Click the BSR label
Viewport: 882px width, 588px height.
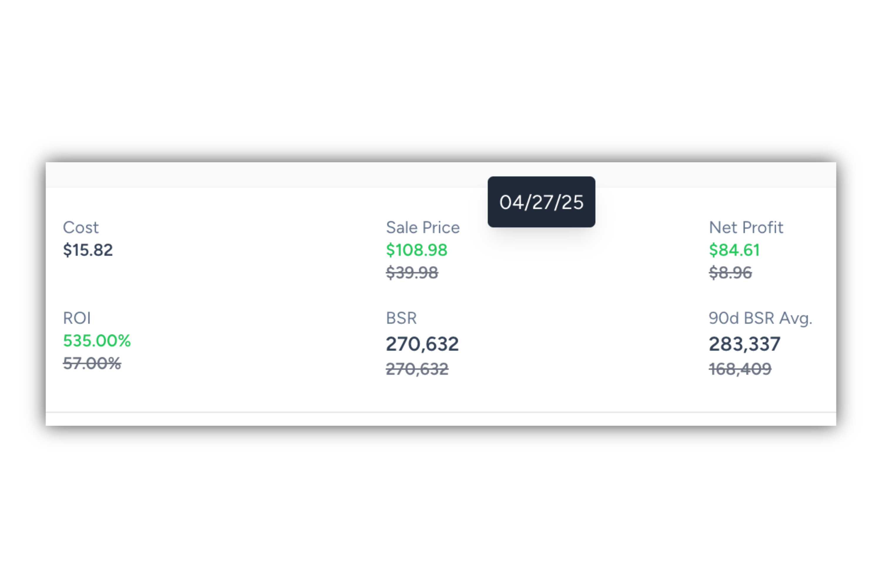401,318
